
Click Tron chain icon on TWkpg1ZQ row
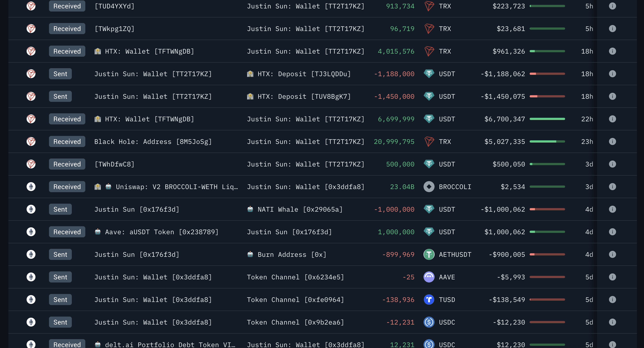pos(31,29)
